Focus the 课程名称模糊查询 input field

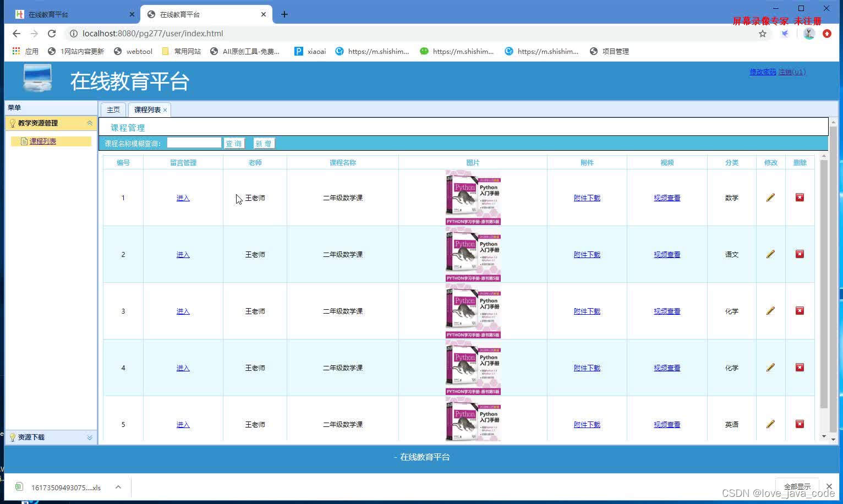coord(194,143)
